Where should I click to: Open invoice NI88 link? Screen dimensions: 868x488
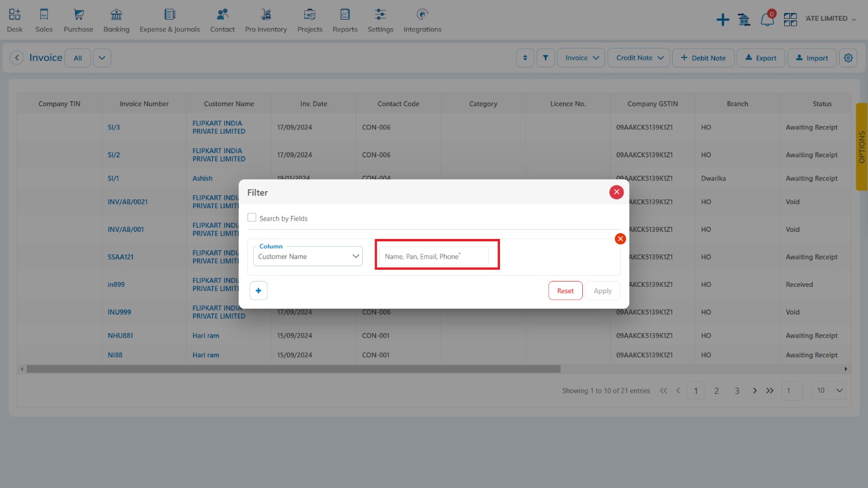pyautogui.click(x=115, y=355)
